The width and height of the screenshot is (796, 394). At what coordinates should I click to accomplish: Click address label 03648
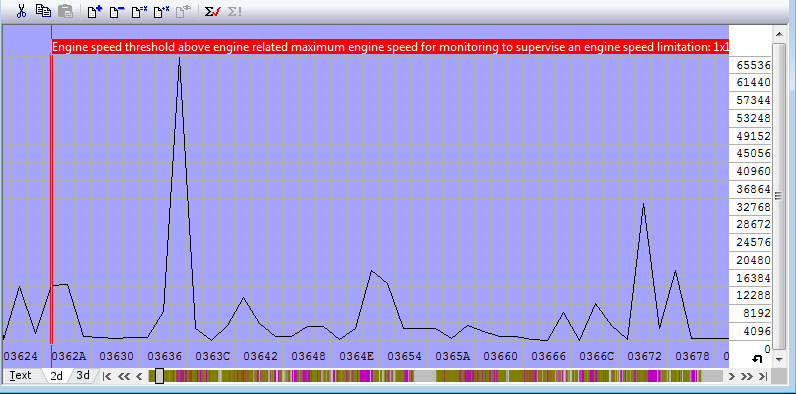tap(309, 356)
